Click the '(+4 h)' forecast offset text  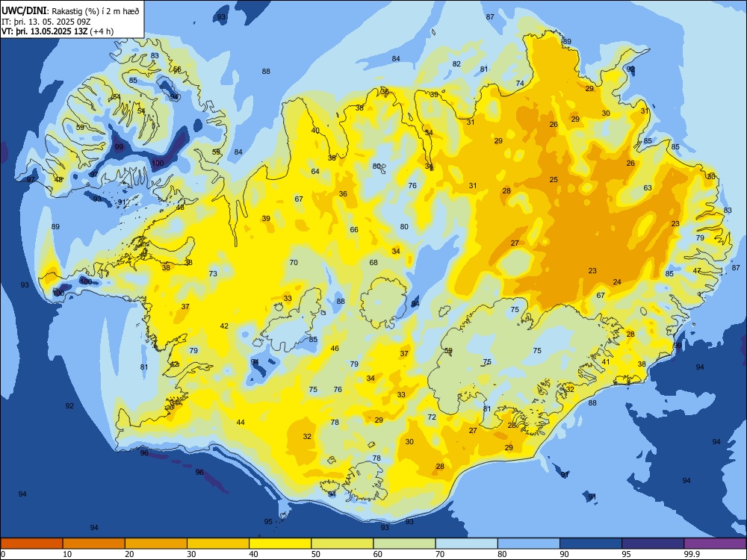pyautogui.click(x=102, y=31)
